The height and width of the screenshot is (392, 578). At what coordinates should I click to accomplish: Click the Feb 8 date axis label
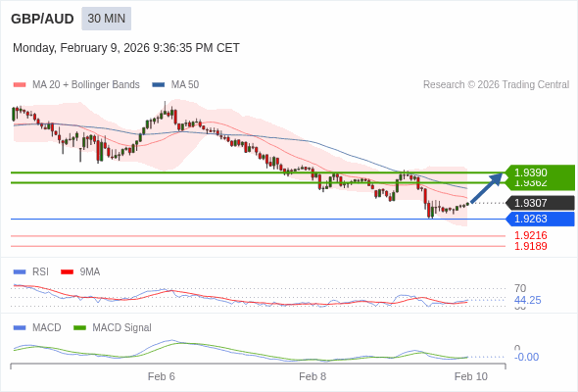pos(313,377)
